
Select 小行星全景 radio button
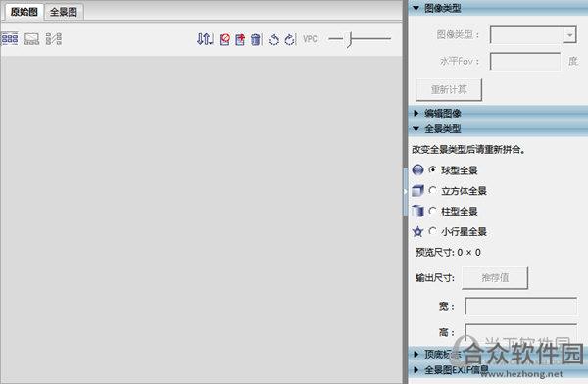click(x=432, y=231)
